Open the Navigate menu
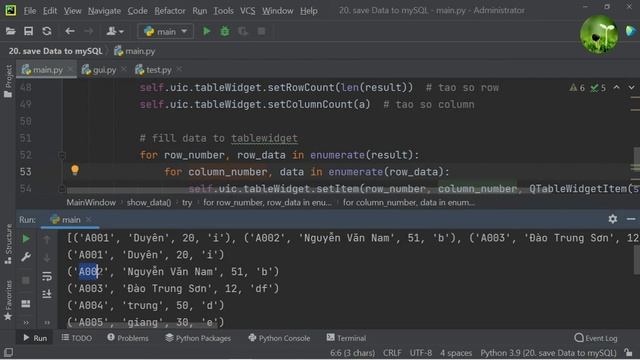This screenshot has width=640, height=360. (x=104, y=11)
